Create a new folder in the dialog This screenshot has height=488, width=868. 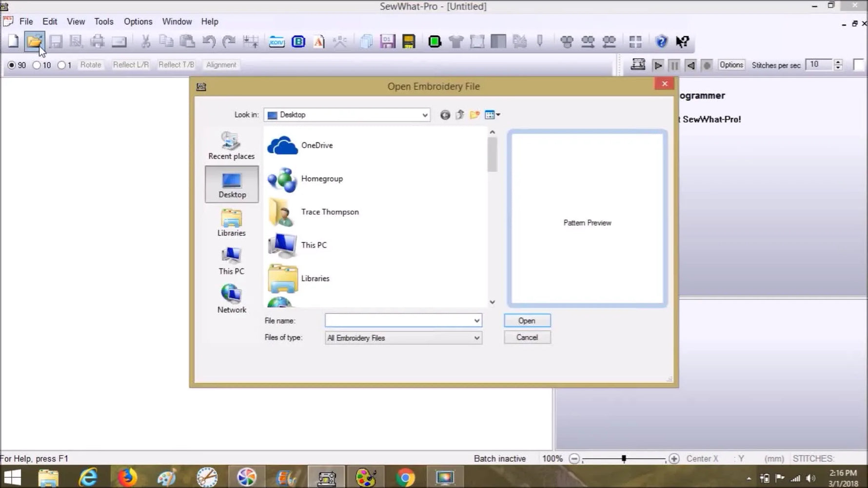coord(474,115)
